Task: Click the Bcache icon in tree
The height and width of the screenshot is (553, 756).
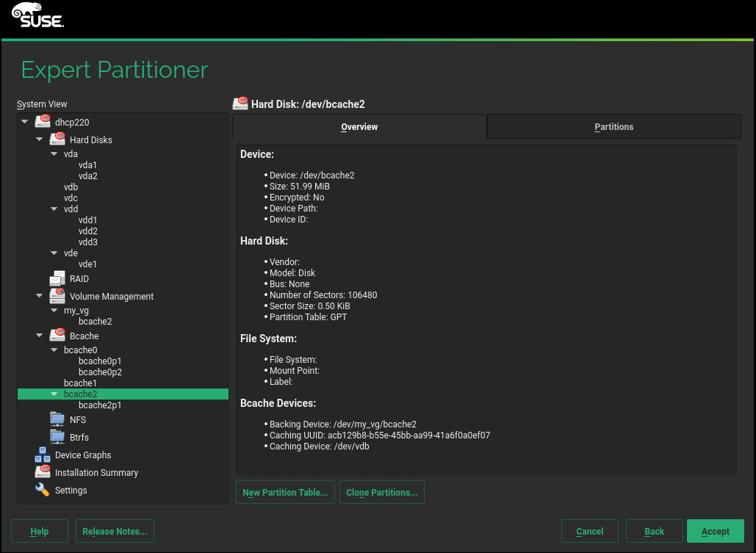Action: coord(57,336)
